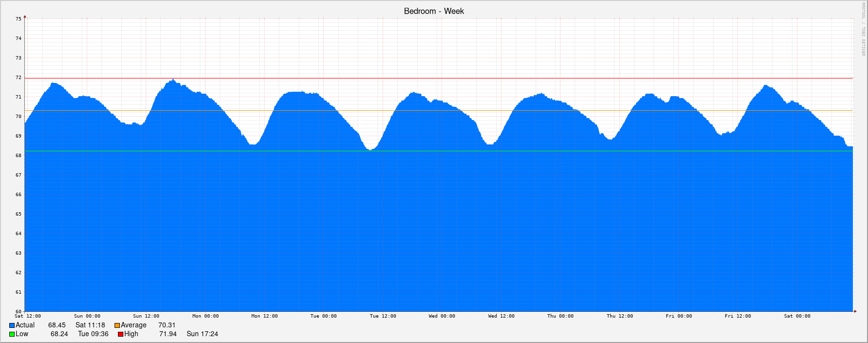The width and height of the screenshot is (868, 343).
Task: Select the "Sun 00:00" x-axis label
Action: (x=87, y=316)
